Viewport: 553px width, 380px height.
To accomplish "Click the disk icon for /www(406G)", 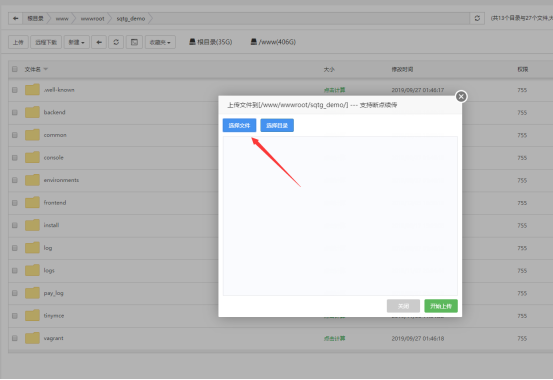I will [x=254, y=42].
